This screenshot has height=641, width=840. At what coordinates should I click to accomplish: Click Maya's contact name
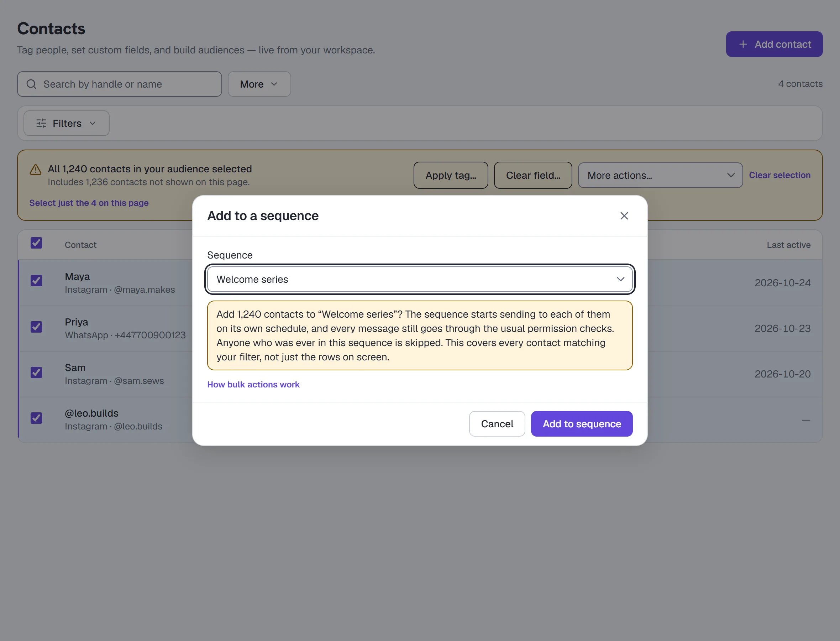click(77, 276)
